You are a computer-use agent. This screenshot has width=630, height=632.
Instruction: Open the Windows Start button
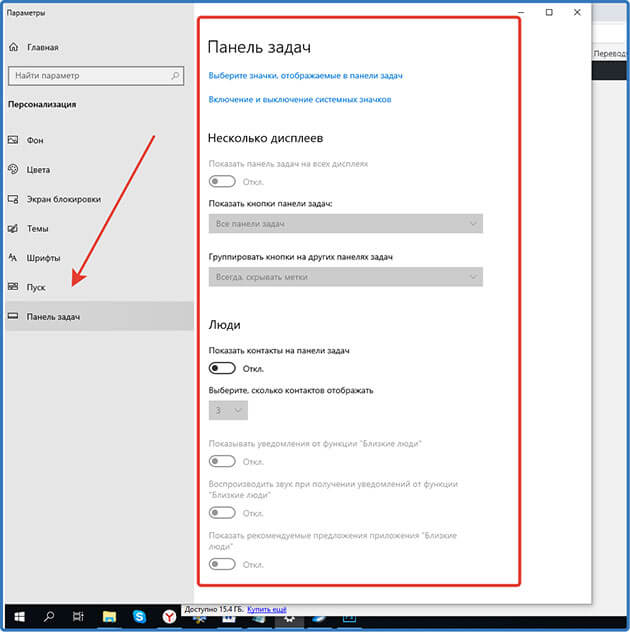[19, 617]
